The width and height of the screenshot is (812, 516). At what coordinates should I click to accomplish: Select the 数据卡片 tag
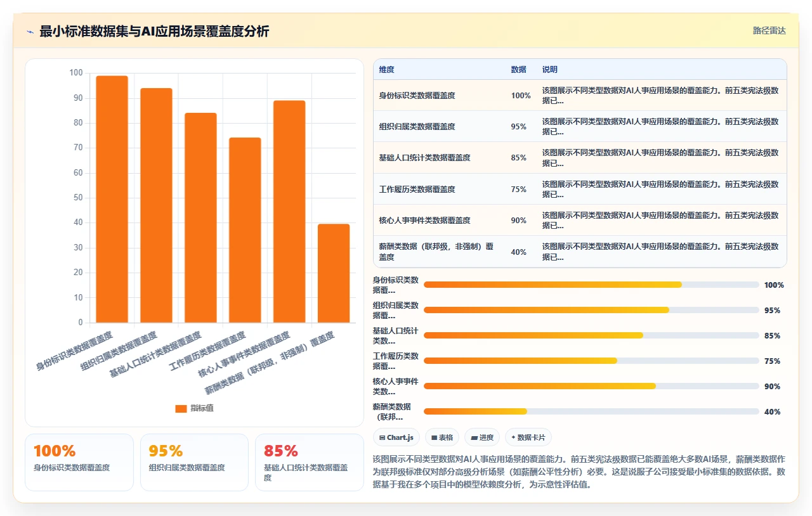[x=528, y=437]
